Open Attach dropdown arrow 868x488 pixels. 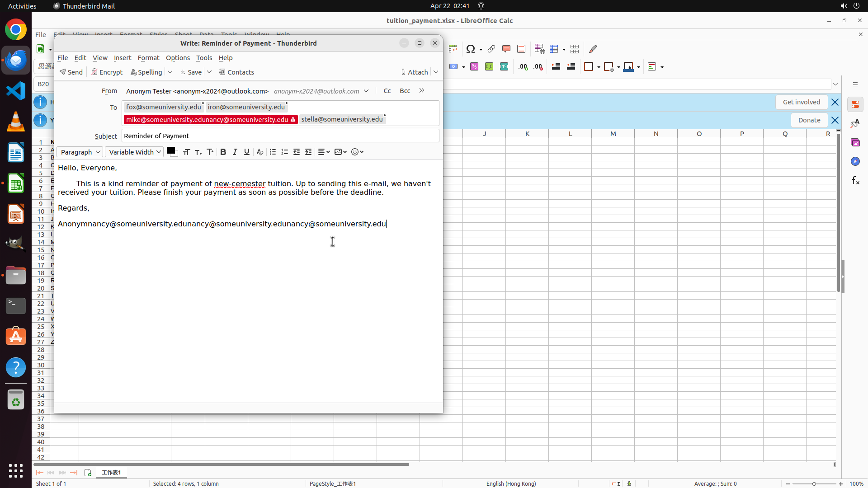point(436,72)
